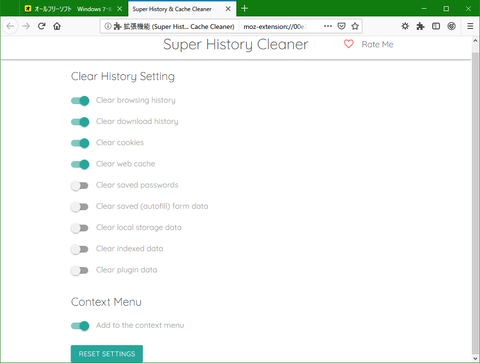Click the red heart Rate Me icon
Image resolution: width=480 pixels, height=363 pixels.
click(349, 44)
